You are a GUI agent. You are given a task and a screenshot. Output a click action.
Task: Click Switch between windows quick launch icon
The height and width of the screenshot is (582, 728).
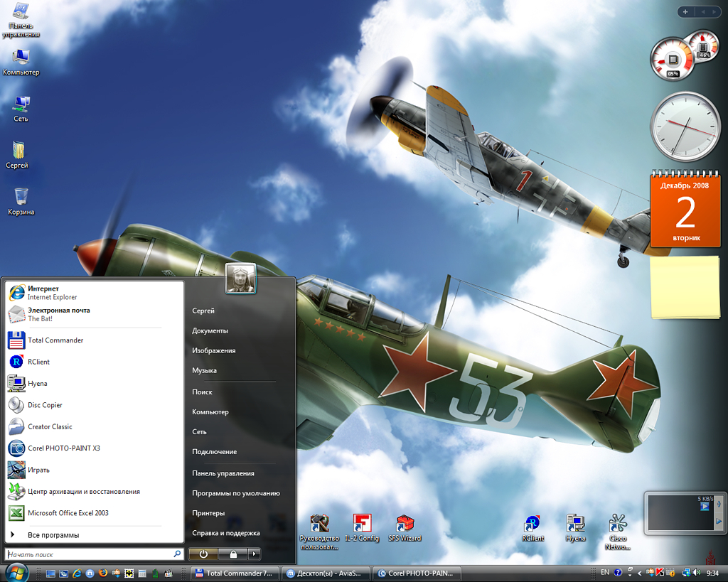click(x=63, y=573)
